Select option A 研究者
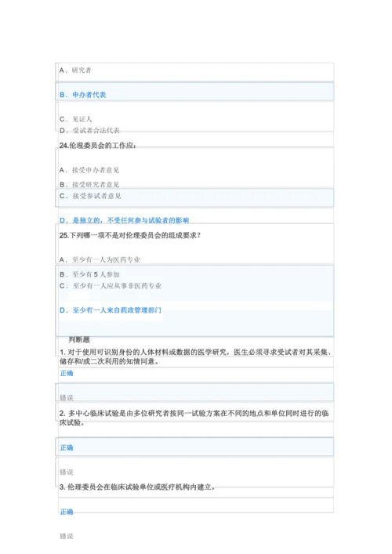This screenshot has width=392, height=554. pyautogui.click(x=75, y=71)
